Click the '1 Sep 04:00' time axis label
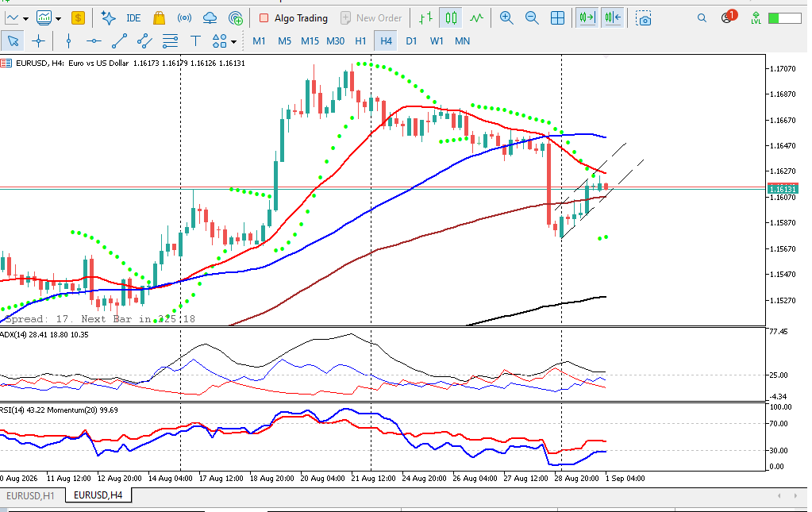 tap(625, 479)
